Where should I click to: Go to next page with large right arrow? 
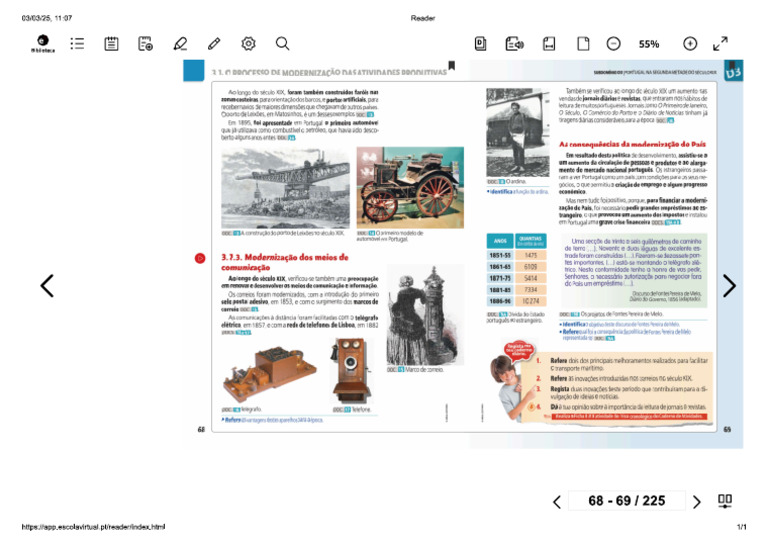coord(729,286)
